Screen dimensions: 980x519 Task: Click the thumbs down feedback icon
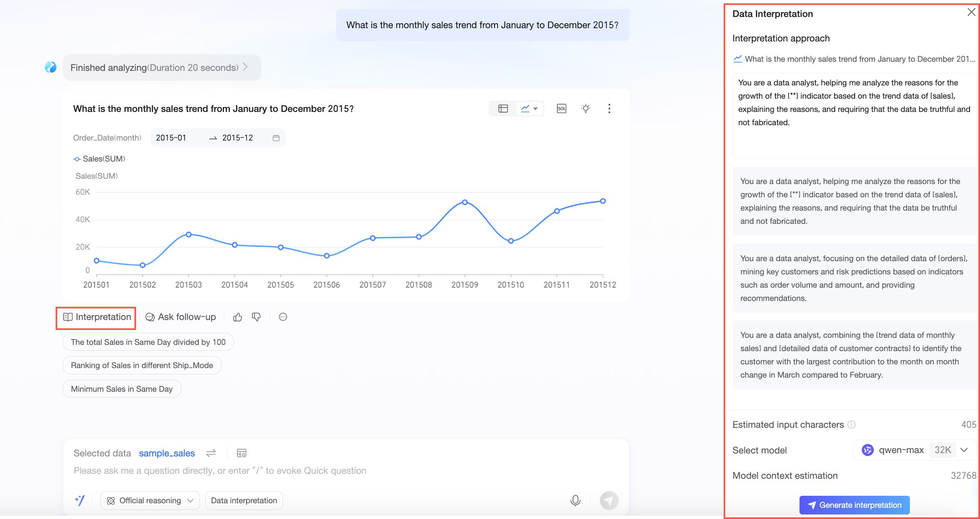(256, 317)
